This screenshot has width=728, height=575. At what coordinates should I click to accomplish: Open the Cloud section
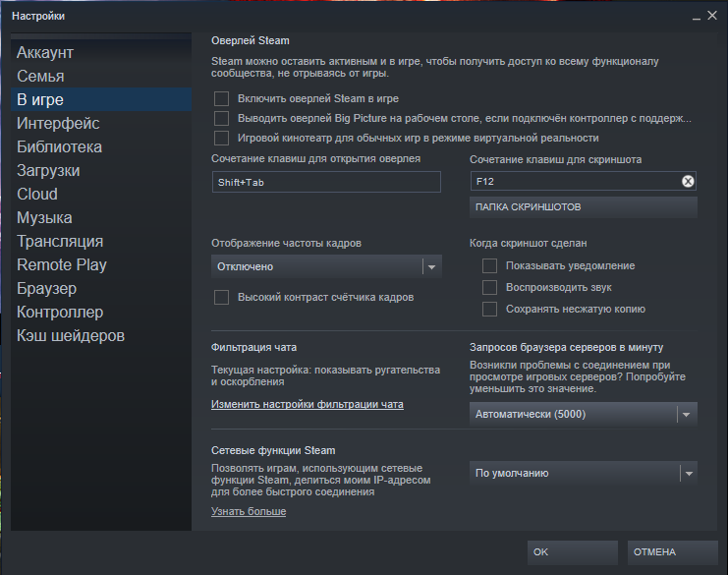pos(101,195)
